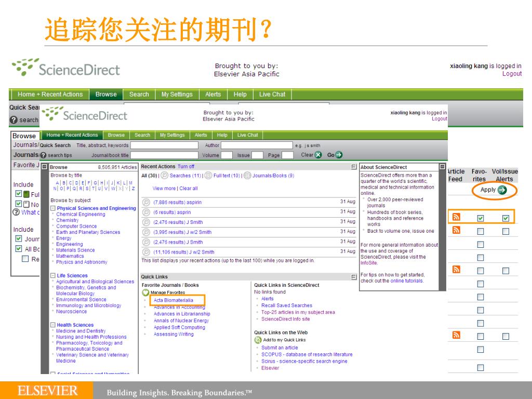Toggle the 'All Bo…' Include checkbox

tap(19, 248)
